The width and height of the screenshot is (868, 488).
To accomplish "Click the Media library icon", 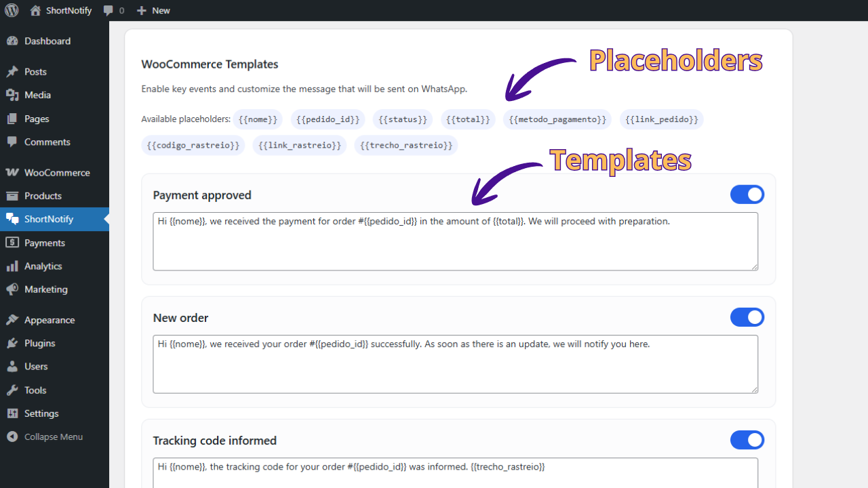I will [12, 95].
